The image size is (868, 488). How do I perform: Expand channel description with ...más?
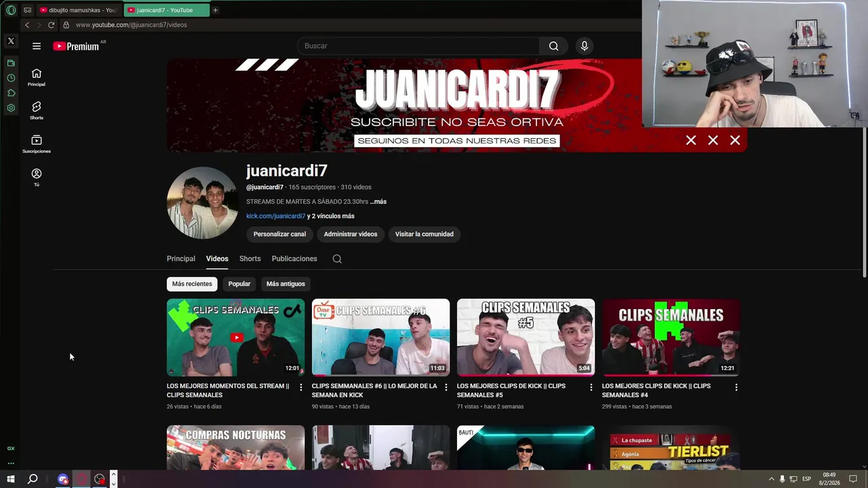378,202
